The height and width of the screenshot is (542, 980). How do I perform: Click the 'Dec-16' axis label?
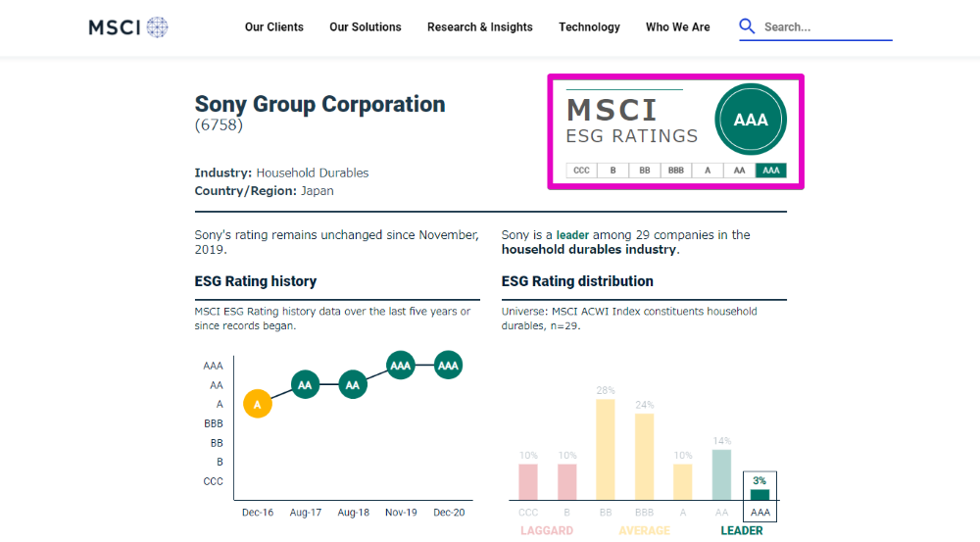(x=258, y=513)
